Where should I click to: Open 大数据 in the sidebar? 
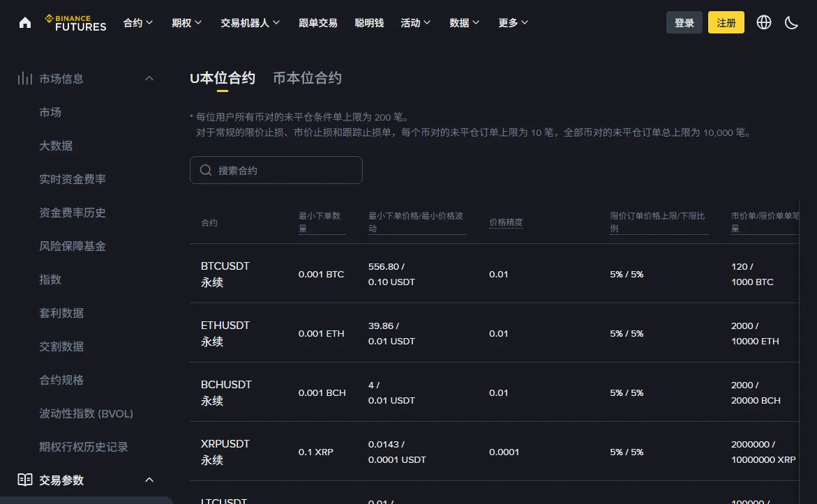[x=56, y=145]
